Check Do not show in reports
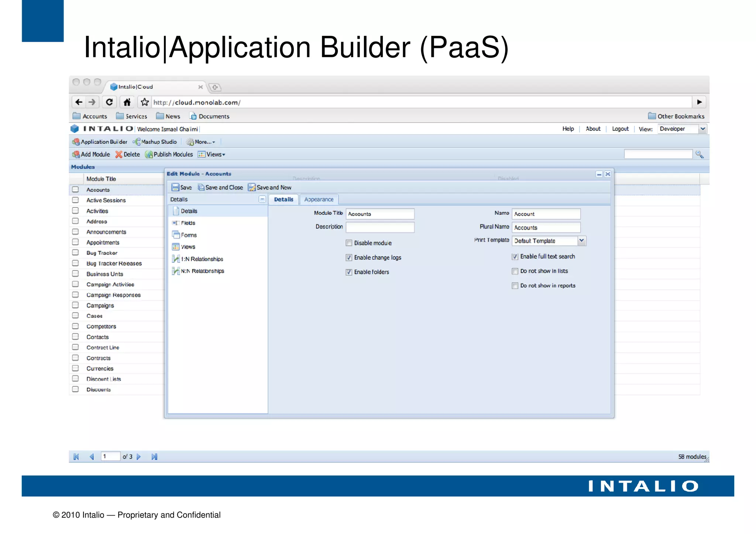Image resolution: width=756 pixels, height=534 pixels. click(x=515, y=286)
